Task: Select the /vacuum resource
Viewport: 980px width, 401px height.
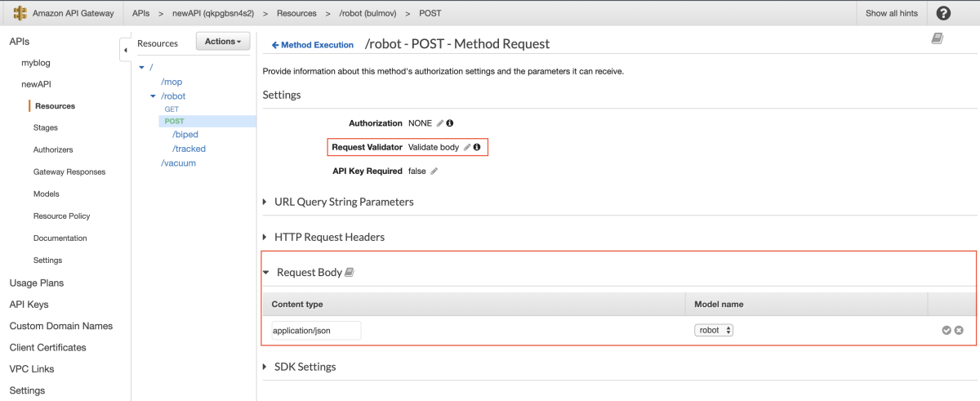Action: (x=178, y=163)
